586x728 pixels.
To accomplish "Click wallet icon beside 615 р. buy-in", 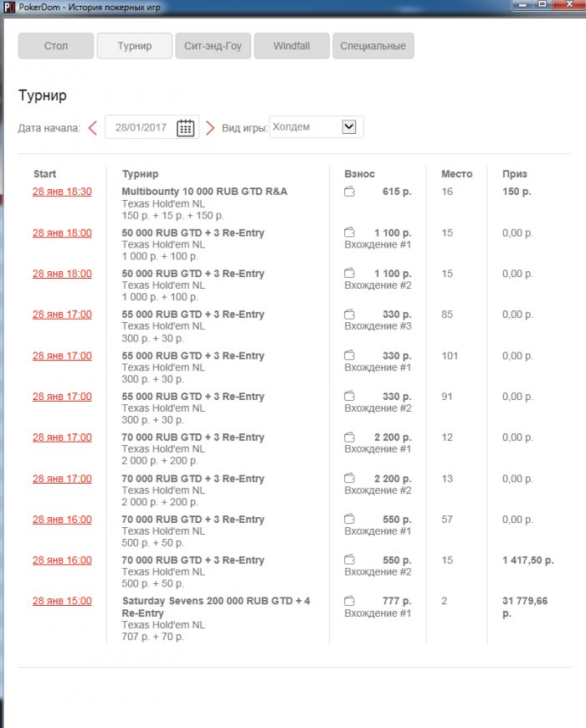I will (x=350, y=192).
